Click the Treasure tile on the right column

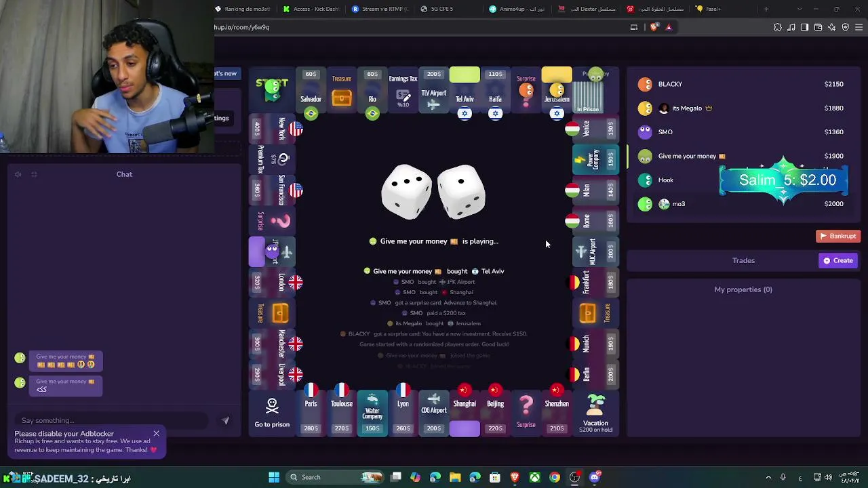(x=595, y=313)
